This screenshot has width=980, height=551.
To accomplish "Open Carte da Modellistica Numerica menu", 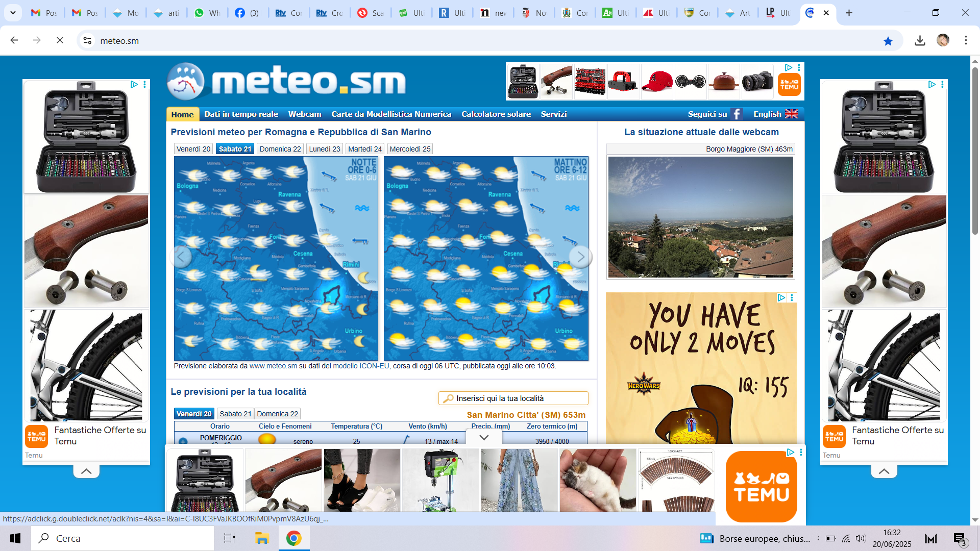I will [x=391, y=114].
